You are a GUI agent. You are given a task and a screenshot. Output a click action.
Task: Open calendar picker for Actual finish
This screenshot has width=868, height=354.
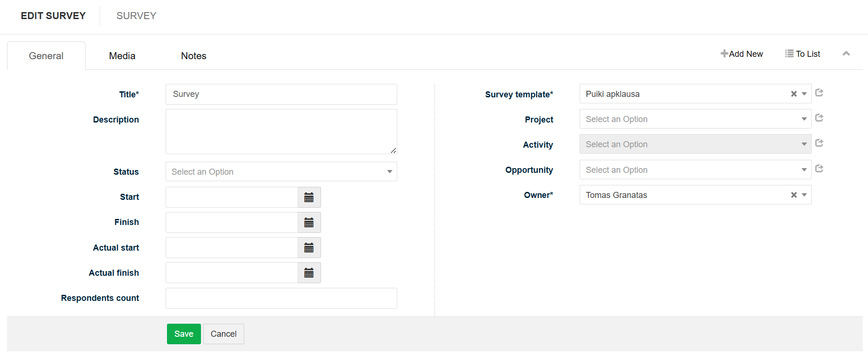coord(309,273)
